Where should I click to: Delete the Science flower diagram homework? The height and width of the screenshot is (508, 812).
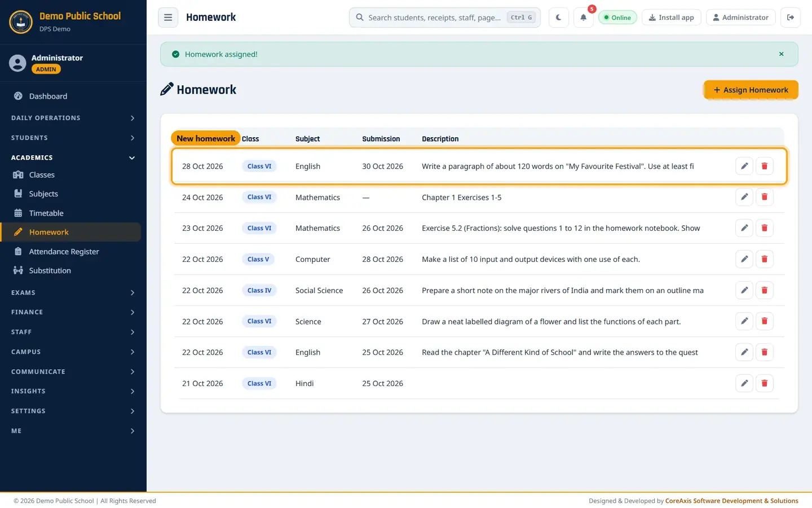coord(765,321)
